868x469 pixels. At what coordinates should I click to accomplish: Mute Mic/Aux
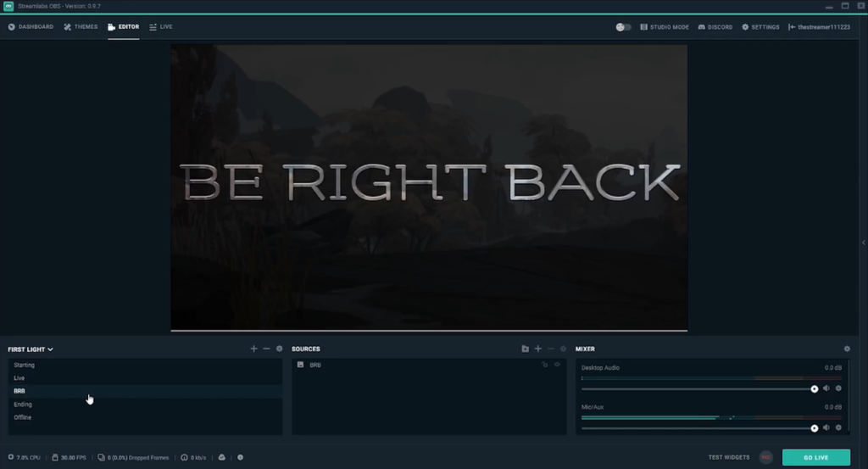(826, 427)
